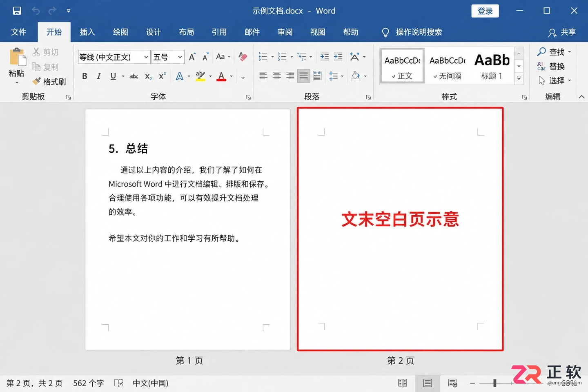Screen dimensions: 588x392
Task: Expand the line spacing dropdown
Action: click(x=342, y=76)
